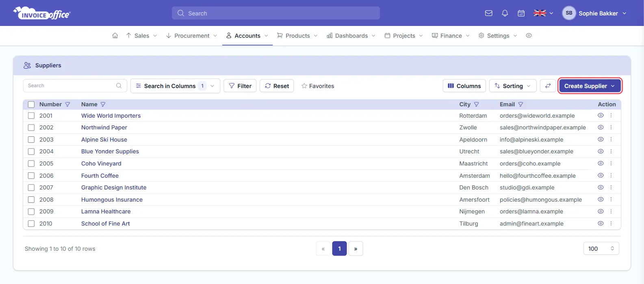Click the eye icon after Settings menu
Image resolution: width=644 pixels, height=284 pixels.
coord(529,36)
